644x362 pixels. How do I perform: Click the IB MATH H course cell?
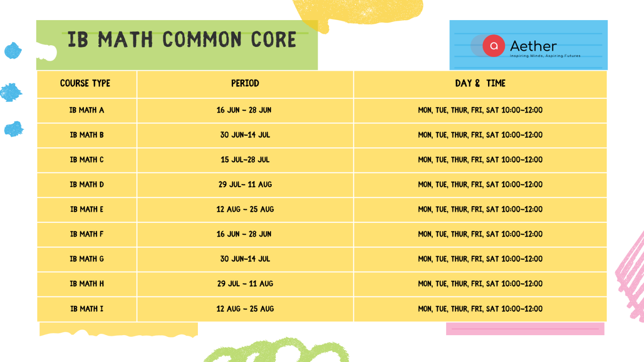(x=87, y=284)
